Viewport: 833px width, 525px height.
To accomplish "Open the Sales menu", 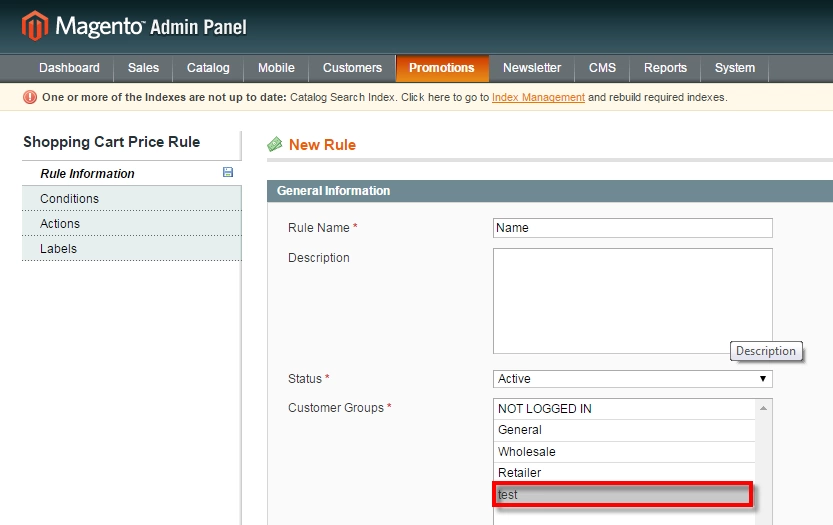I will pyautogui.click(x=143, y=68).
